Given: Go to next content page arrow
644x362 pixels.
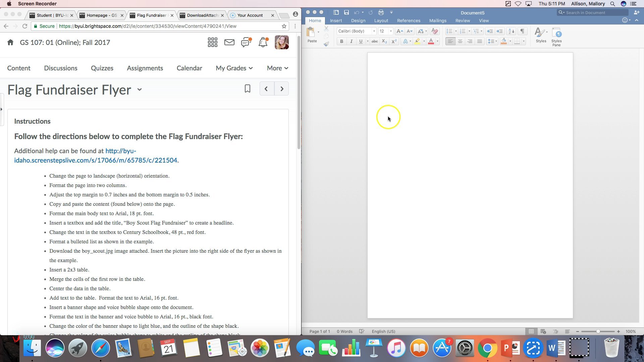Looking at the screenshot, I should coord(282,89).
